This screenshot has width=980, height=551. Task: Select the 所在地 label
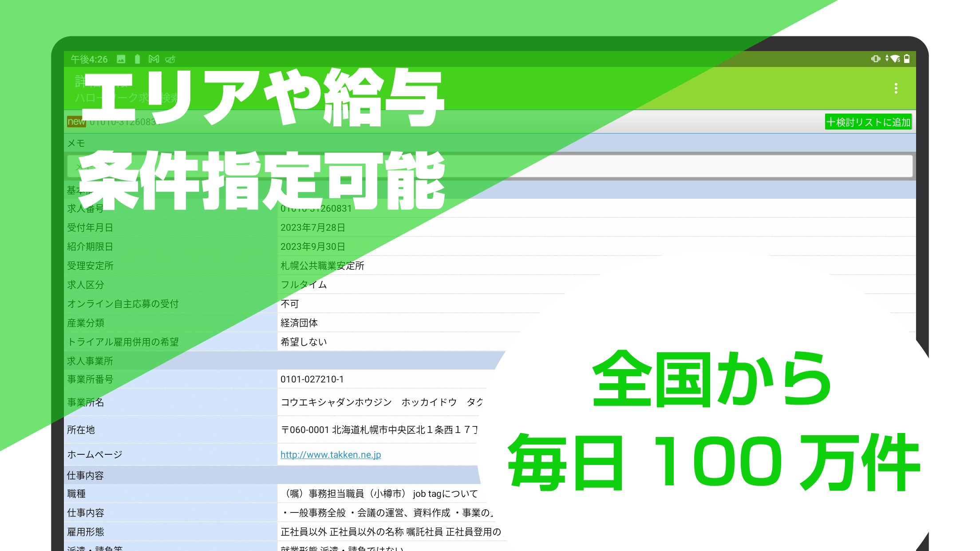coord(81,430)
